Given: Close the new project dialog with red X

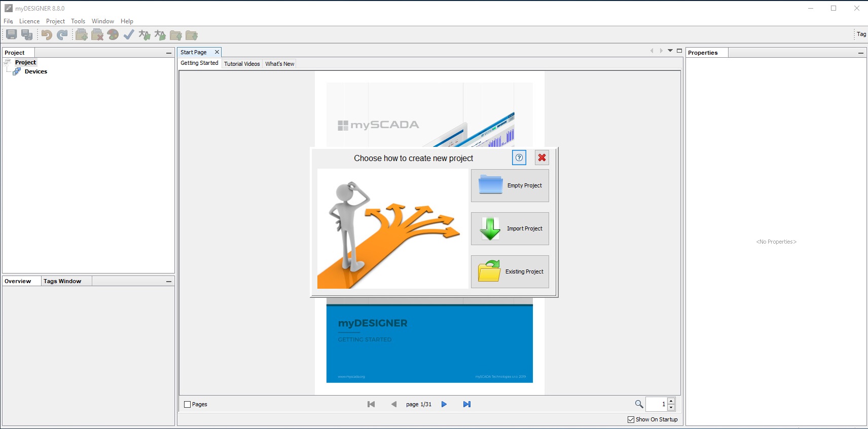Looking at the screenshot, I should (542, 158).
